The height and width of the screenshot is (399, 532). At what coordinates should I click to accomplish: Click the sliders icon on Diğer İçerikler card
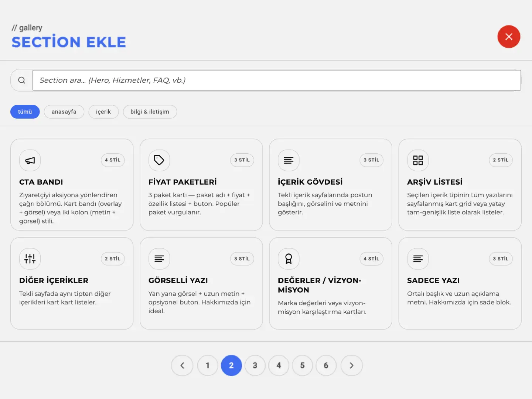(x=30, y=259)
